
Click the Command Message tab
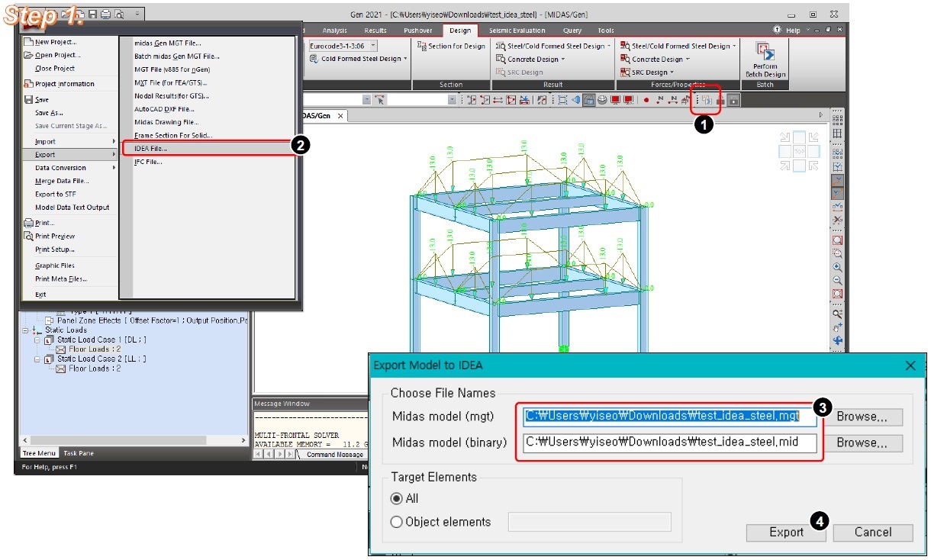[334, 455]
